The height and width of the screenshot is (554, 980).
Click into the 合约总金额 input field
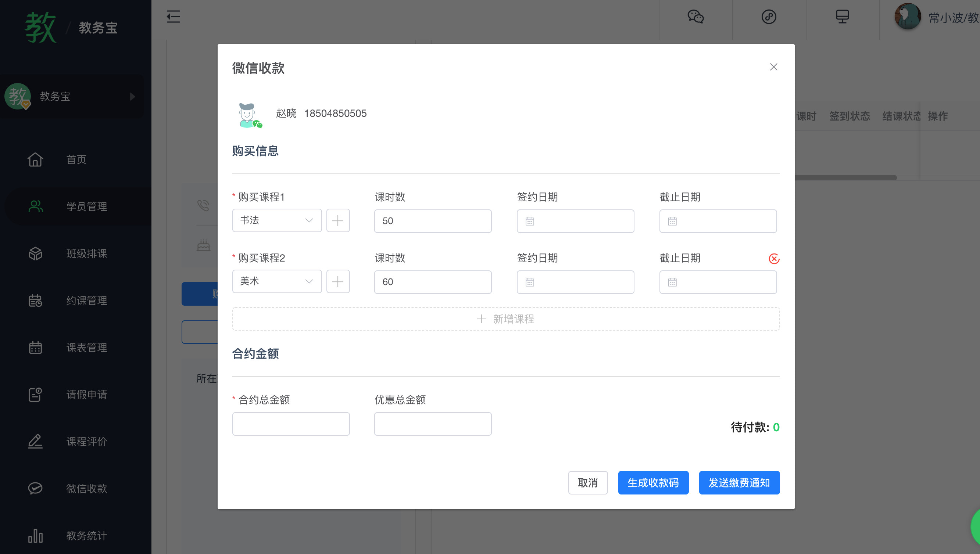(x=291, y=424)
